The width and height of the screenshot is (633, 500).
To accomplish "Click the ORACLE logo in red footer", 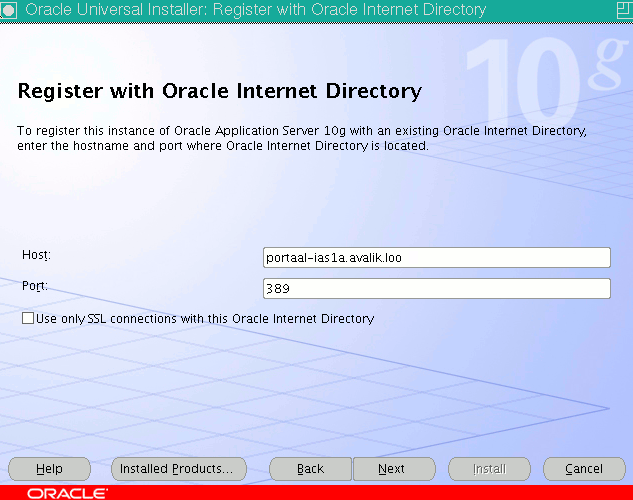I will tap(67, 493).
